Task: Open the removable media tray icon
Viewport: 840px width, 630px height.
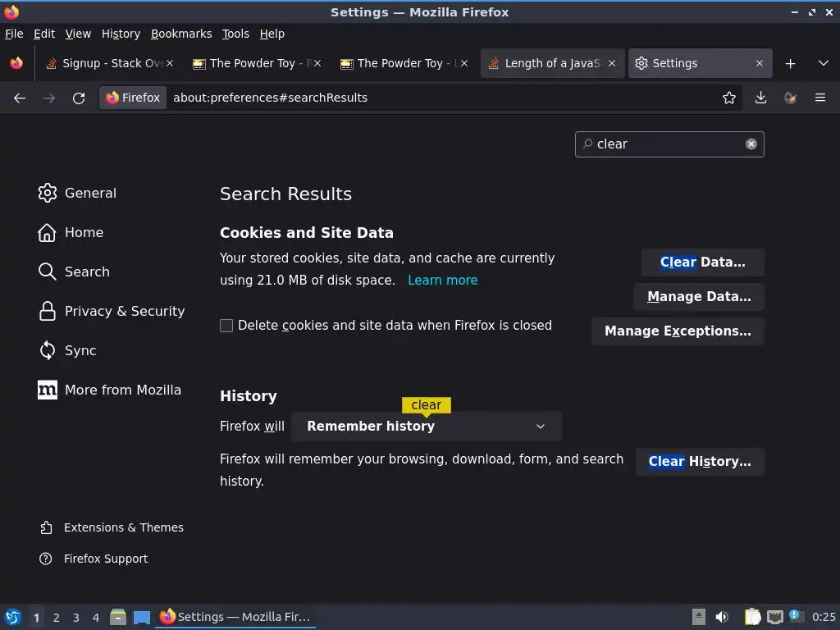Action: click(x=698, y=617)
